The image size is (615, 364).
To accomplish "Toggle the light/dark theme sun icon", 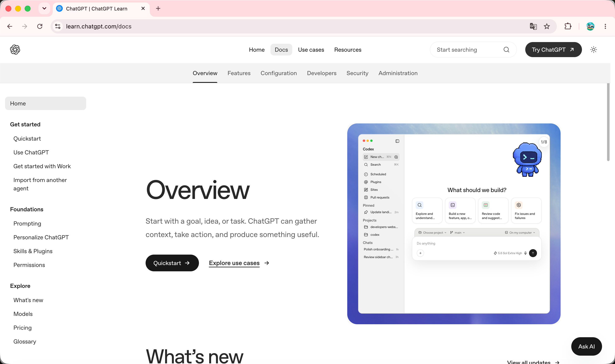I will point(593,50).
